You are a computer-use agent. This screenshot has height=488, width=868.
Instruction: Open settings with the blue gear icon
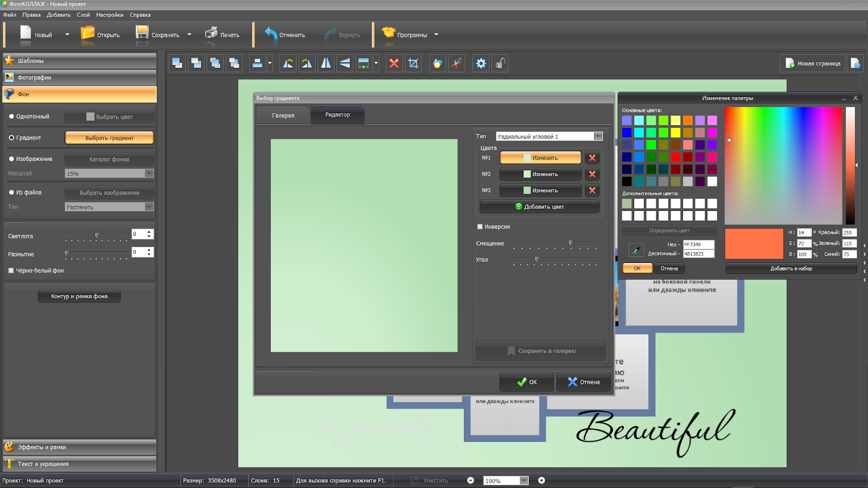(x=481, y=63)
